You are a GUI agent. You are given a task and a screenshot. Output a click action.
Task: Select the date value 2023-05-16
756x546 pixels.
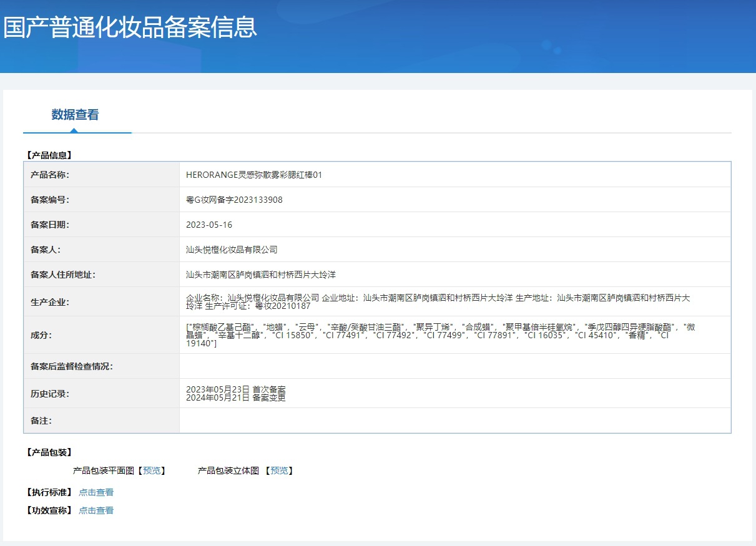coord(209,225)
